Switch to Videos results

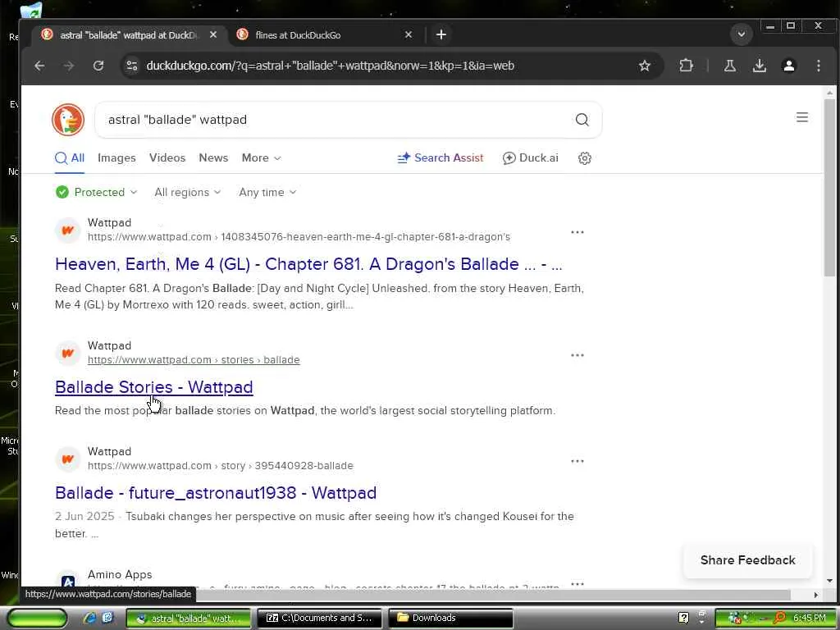pyautogui.click(x=167, y=158)
